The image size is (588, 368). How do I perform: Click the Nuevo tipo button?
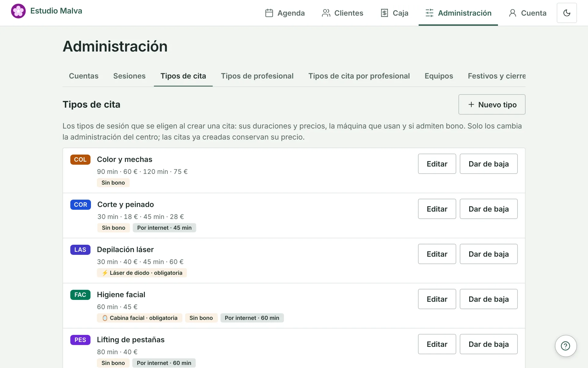tap(492, 105)
